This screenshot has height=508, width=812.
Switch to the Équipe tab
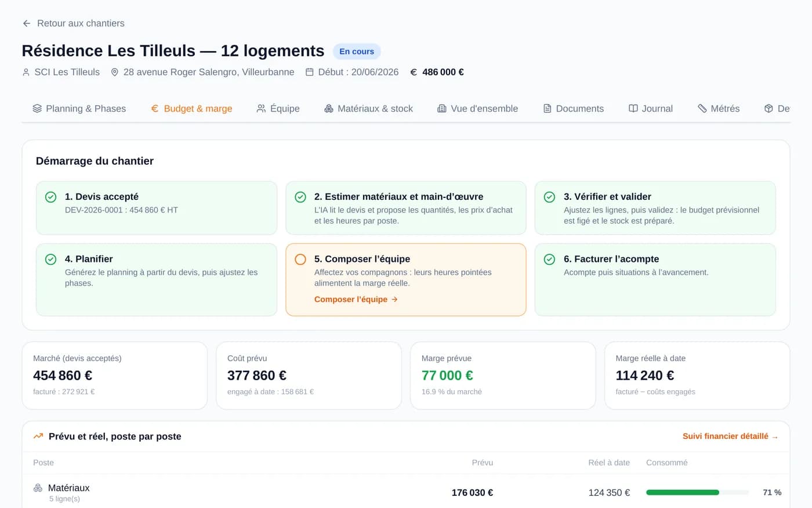click(278, 109)
